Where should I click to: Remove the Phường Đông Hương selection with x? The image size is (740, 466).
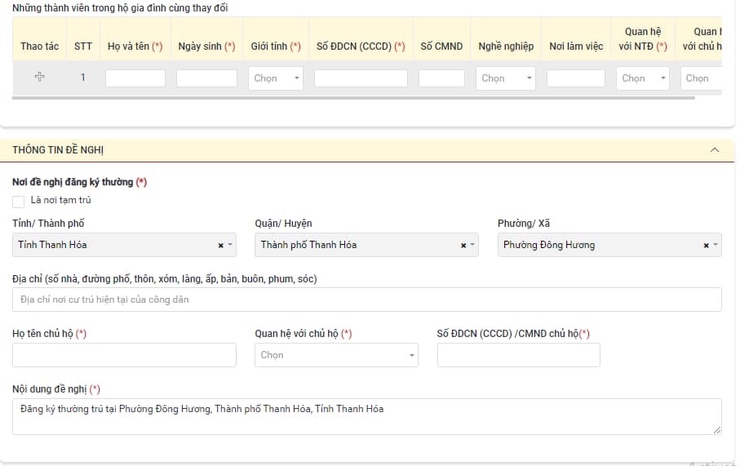point(706,245)
